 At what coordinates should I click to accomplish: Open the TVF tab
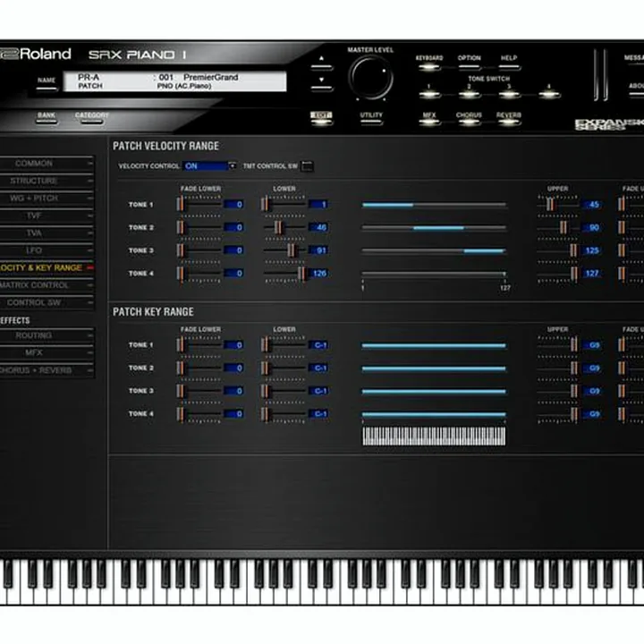point(47,216)
